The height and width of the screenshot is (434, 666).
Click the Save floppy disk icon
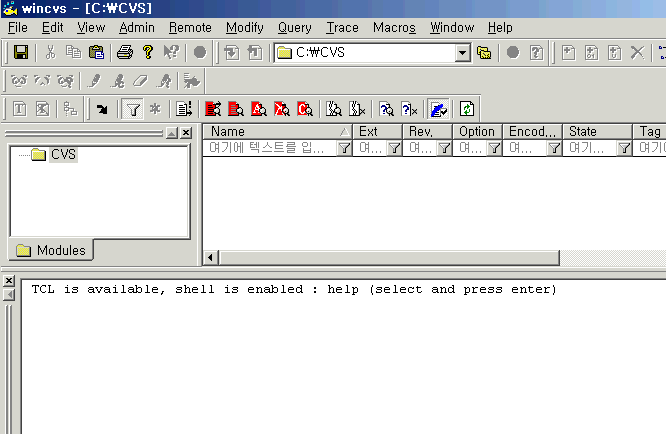[x=20, y=52]
